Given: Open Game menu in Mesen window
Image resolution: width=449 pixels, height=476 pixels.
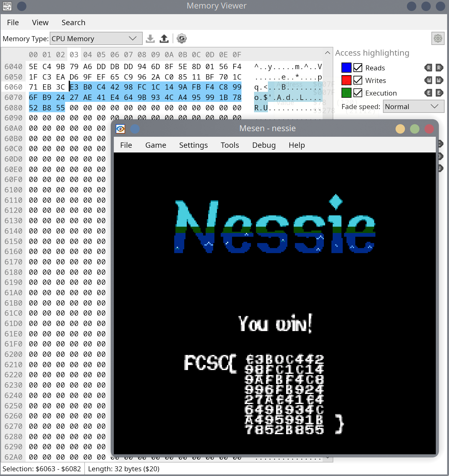Looking at the screenshot, I should click(x=156, y=145).
